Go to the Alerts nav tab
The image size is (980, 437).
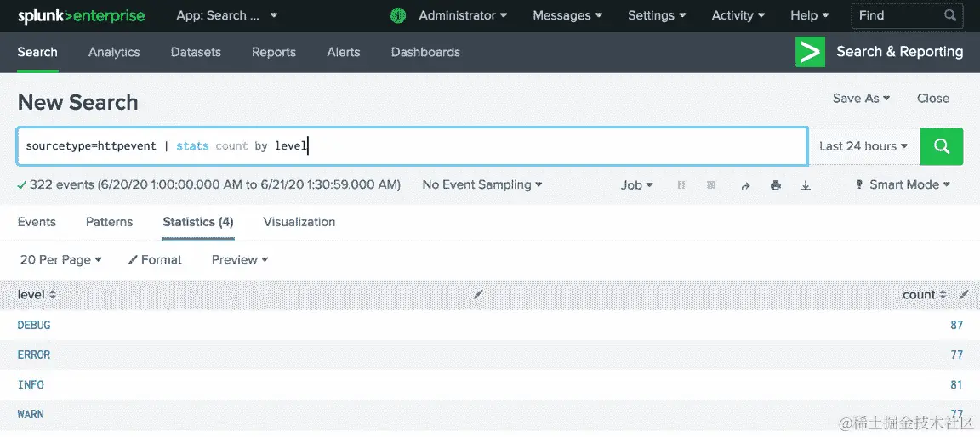tap(343, 52)
